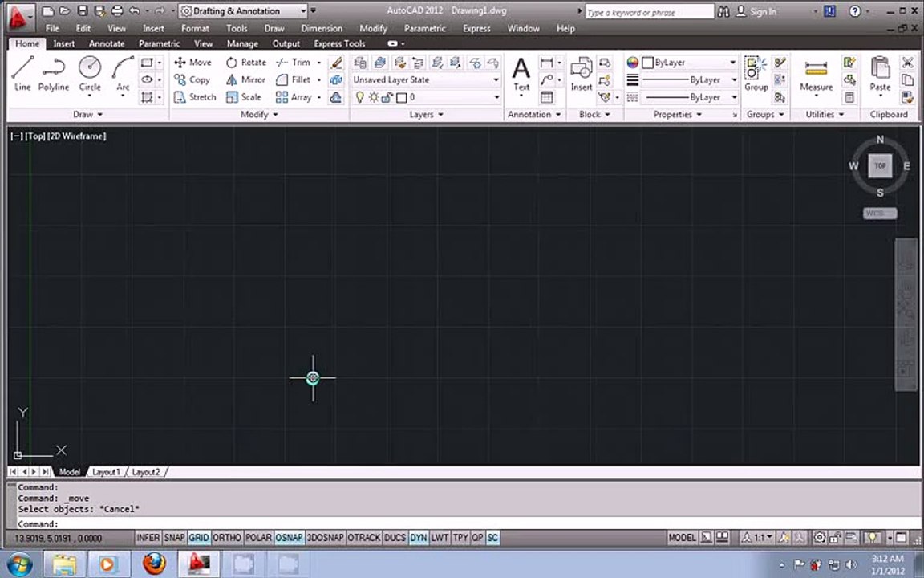Image resolution: width=924 pixels, height=578 pixels.
Task: Toggle ORTHO mode in status bar
Action: tap(227, 537)
